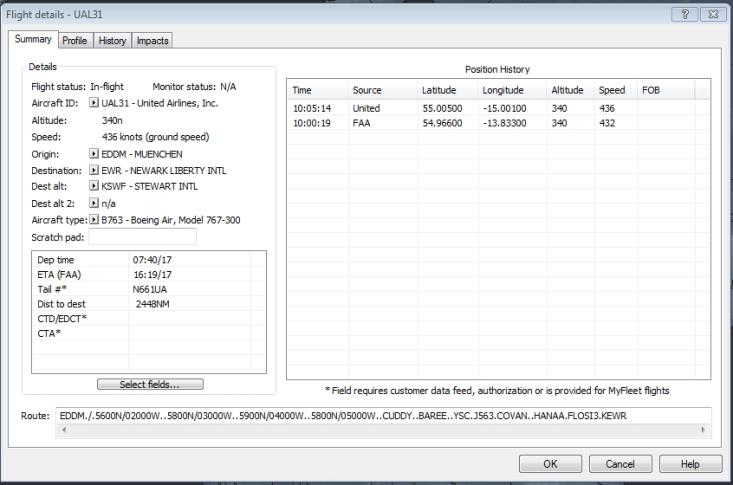Click latitude value 54.96600
This screenshot has width=733, height=485.
442,123
